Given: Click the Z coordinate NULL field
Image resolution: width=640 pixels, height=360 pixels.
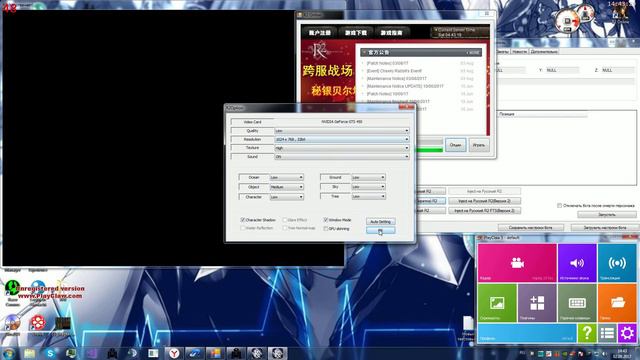Looking at the screenshot, I should (618, 71).
